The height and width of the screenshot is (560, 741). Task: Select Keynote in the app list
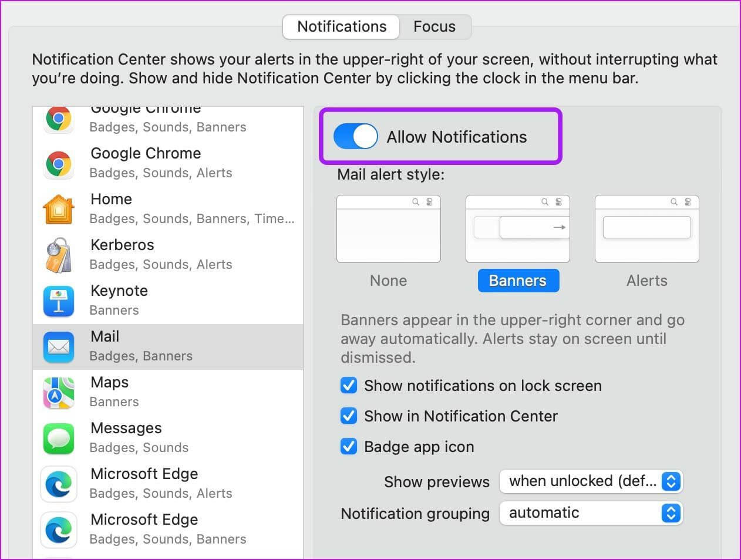tap(168, 301)
